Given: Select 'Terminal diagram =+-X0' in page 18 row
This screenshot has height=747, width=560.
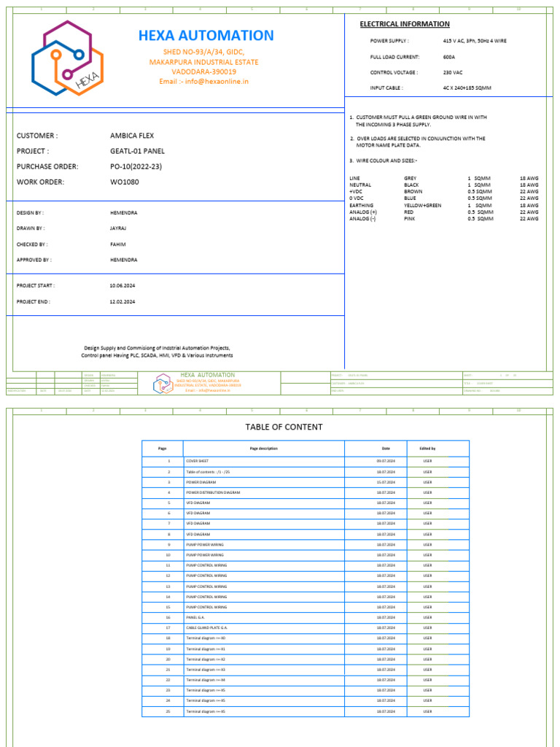Looking at the screenshot, I should (206, 638).
